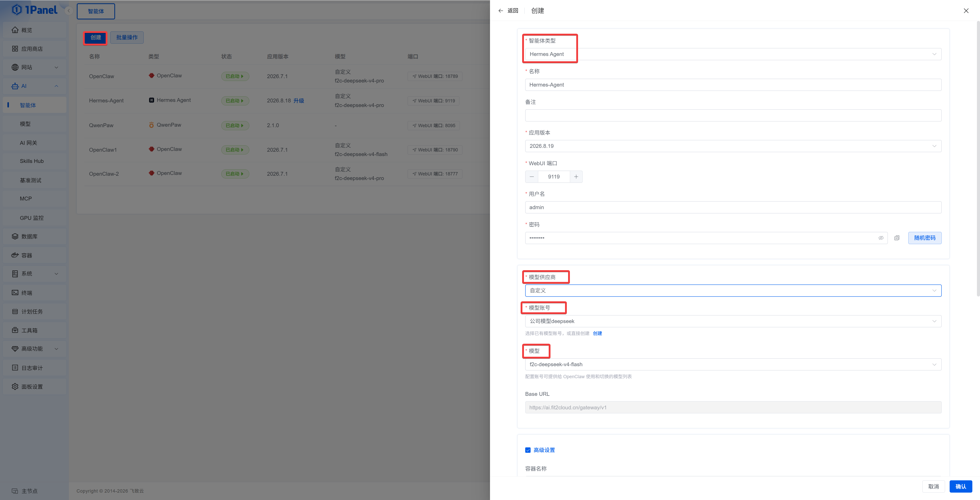Collapse the AI menu section
Screen dimensions: 980x500
(x=34, y=86)
